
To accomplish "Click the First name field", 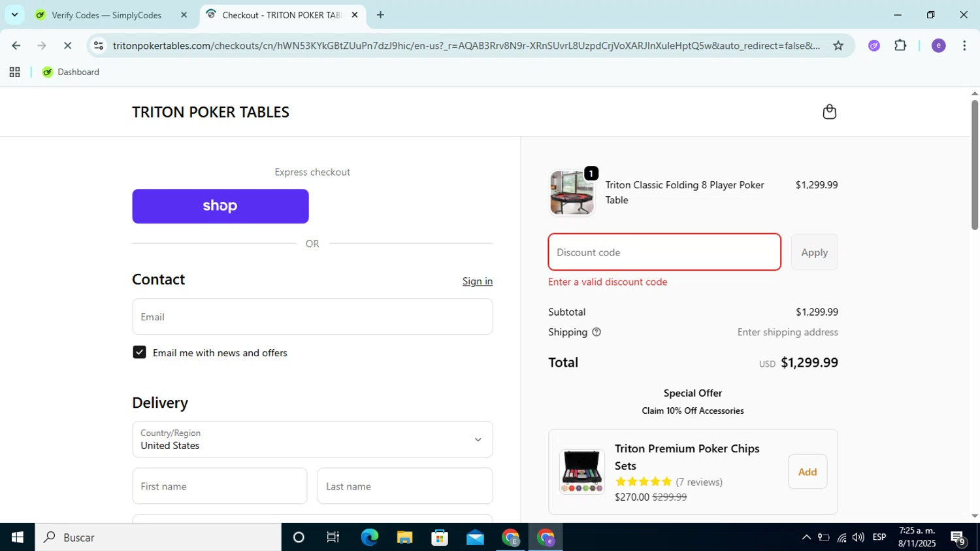I will click(220, 486).
